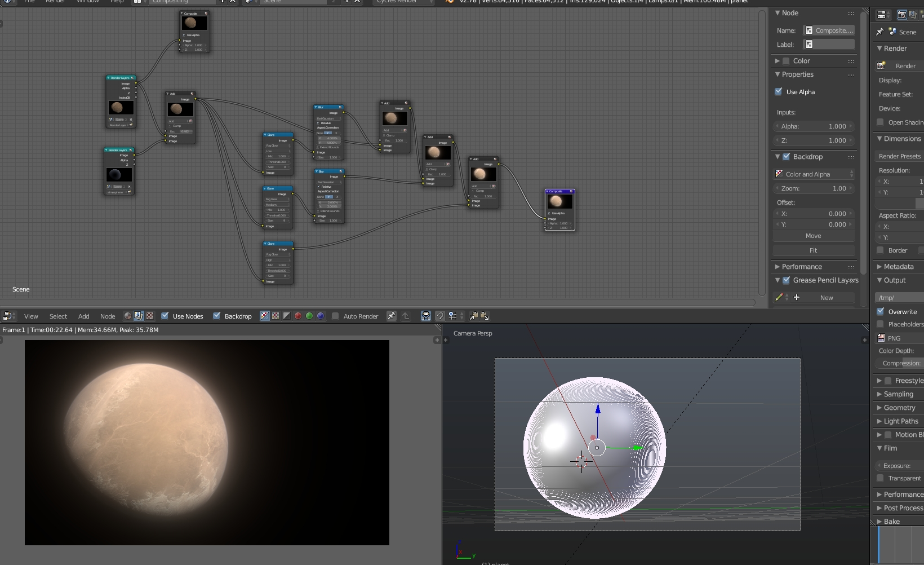Click the Move backdrop button
The image size is (924, 565).
point(814,236)
